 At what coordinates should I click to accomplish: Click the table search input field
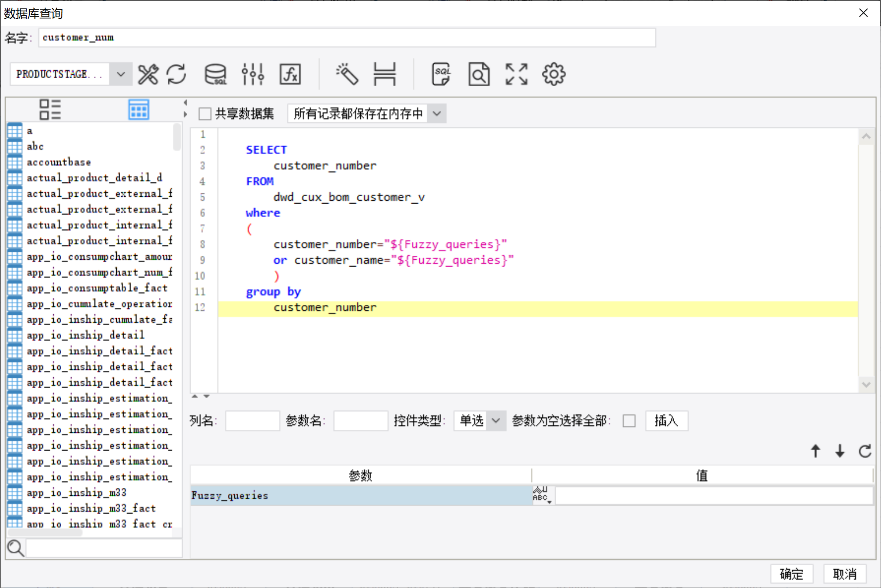pos(104,548)
